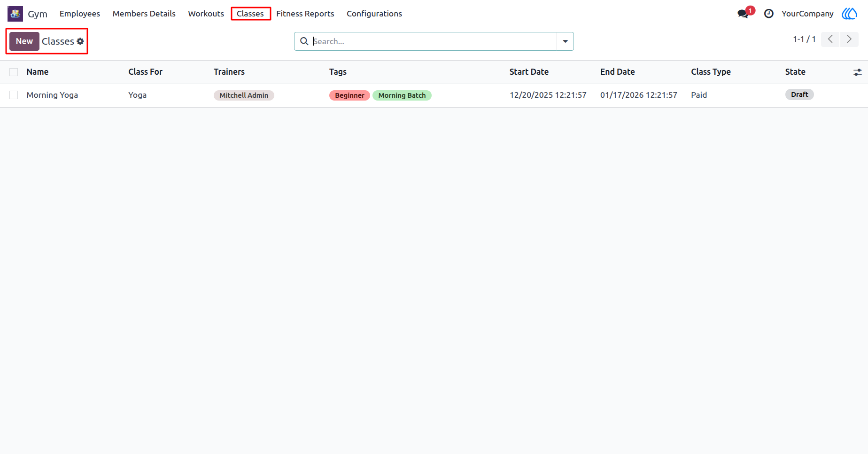Open the Members Details menu
This screenshot has width=868, height=454.
(x=144, y=14)
